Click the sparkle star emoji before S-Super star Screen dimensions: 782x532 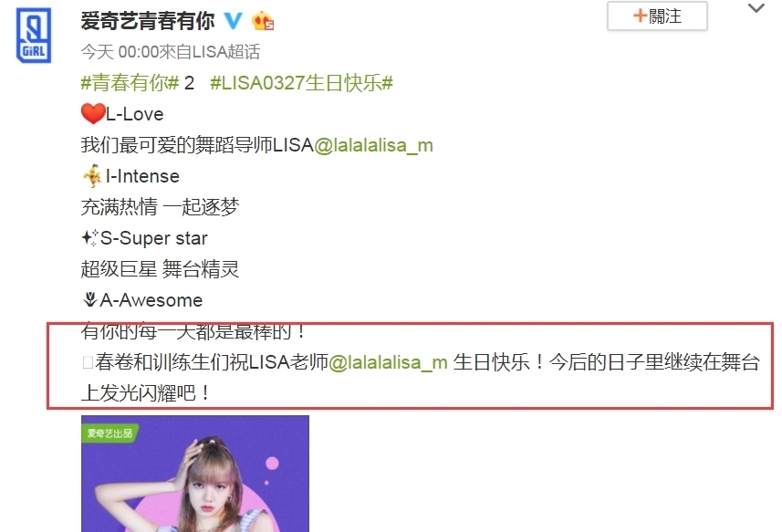89,238
